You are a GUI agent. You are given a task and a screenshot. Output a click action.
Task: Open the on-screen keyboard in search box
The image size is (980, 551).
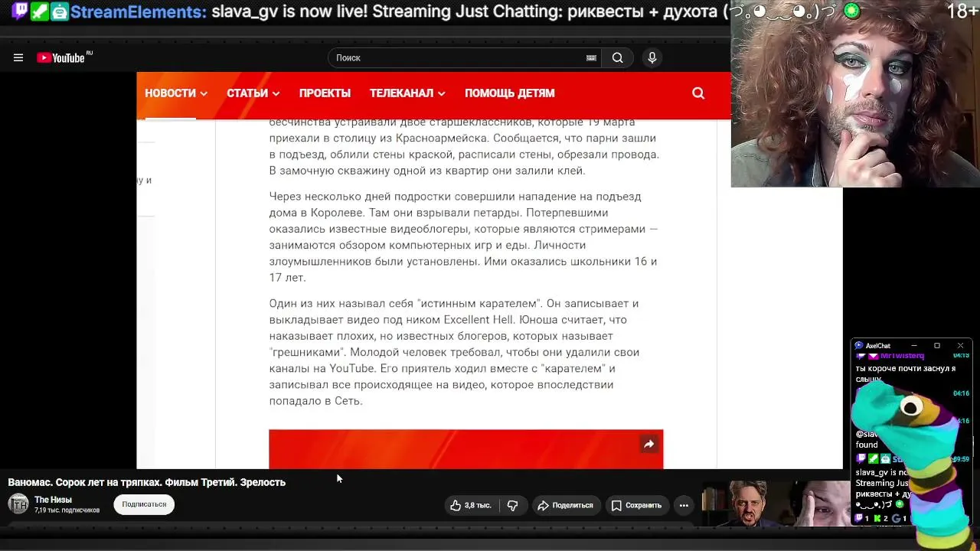coord(591,57)
